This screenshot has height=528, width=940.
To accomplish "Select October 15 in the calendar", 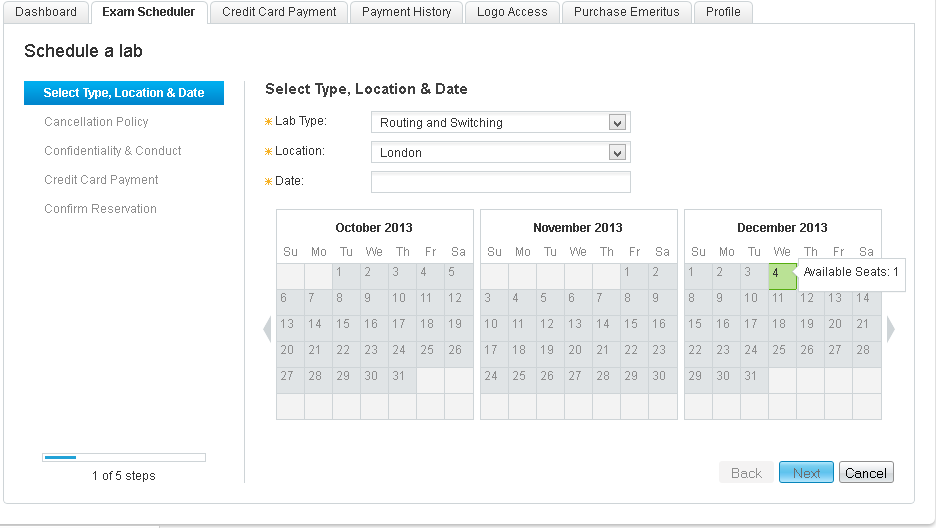I will [343, 324].
